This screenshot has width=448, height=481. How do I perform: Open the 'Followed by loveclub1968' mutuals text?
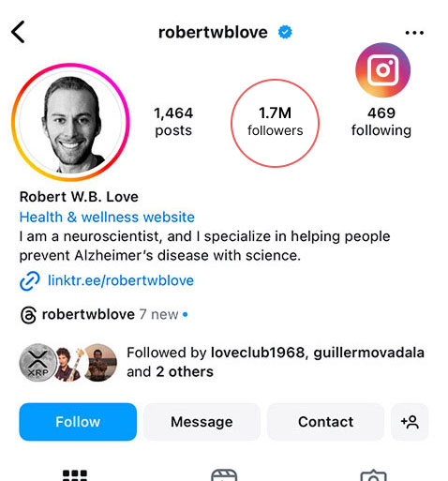click(x=276, y=362)
